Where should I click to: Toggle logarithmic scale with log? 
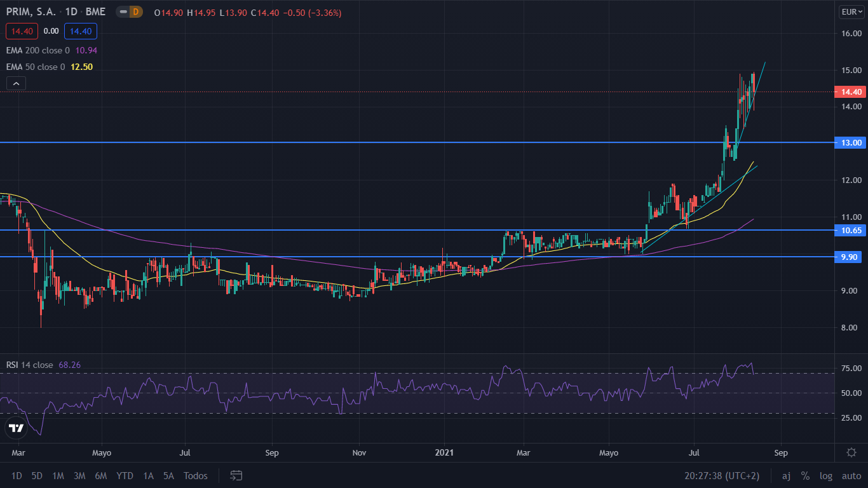tap(826, 475)
